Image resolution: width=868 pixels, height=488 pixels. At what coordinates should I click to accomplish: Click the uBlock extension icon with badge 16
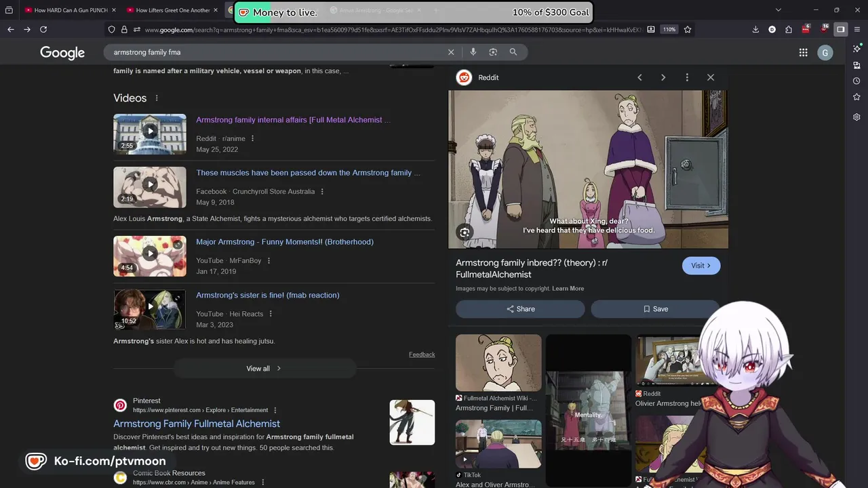pos(824,29)
